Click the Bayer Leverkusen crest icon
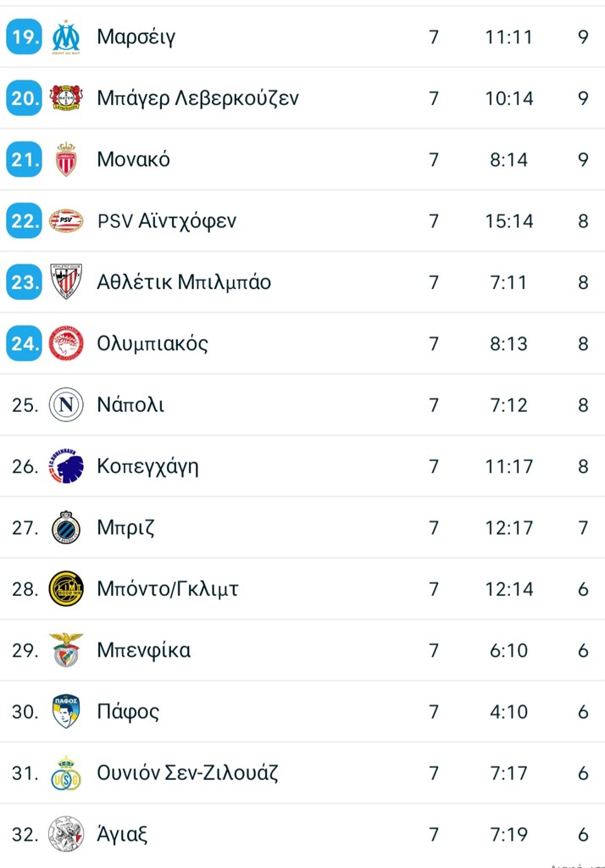The width and height of the screenshot is (605, 868). (x=65, y=98)
